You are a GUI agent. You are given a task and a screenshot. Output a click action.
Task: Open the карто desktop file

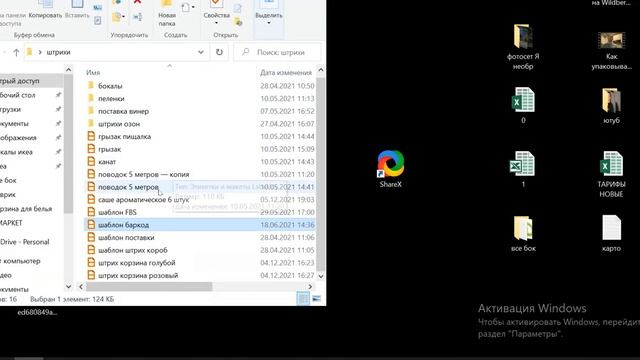click(x=611, y=233)
